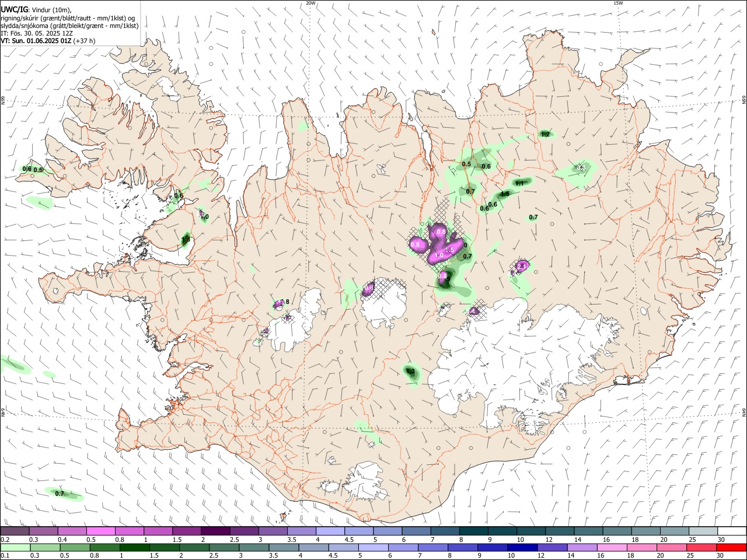Click the '1.2' precipitation value on the map
This screenshot has height=560, width=747.
pyautogui.click(x=546, y=134)
